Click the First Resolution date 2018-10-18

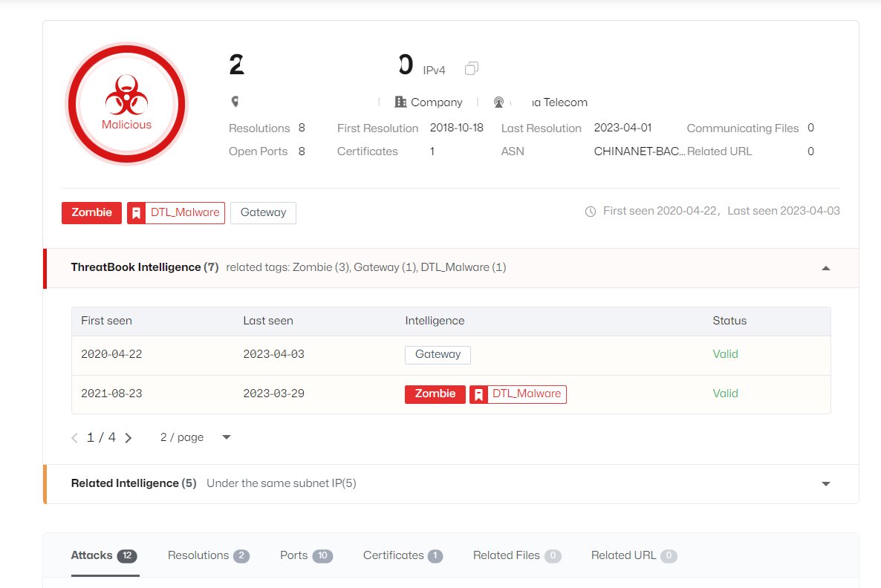(x=456, y=128)
